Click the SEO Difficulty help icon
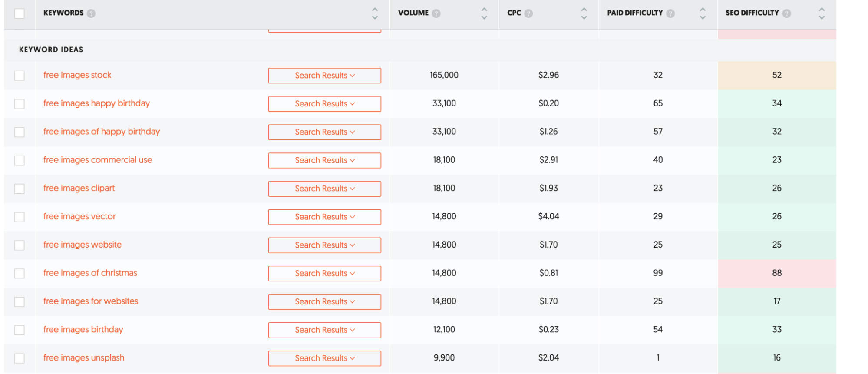 786,13
